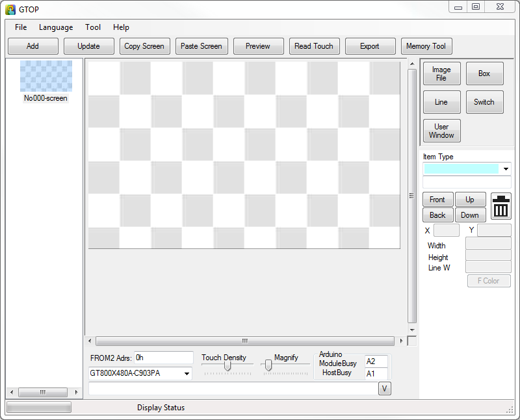Viewport: 520px width, 420px height.
Task: Expand the GT800X480A-C903PA model dropdown
Action: point(187,373)
